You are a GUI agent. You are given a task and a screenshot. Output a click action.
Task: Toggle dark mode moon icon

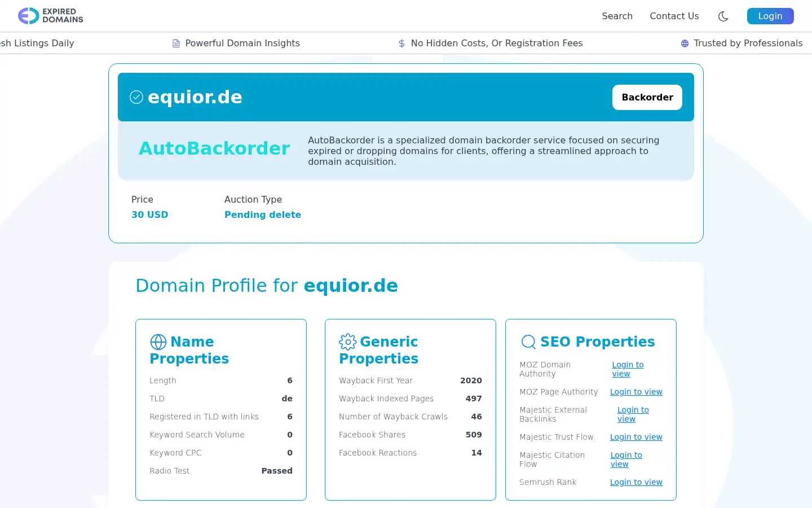click(x=723, y=16)
